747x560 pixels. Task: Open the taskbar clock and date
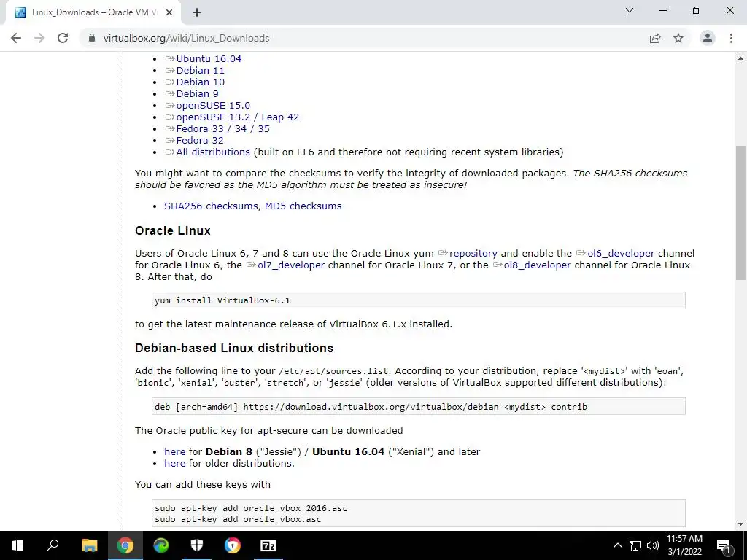point(684,545)
